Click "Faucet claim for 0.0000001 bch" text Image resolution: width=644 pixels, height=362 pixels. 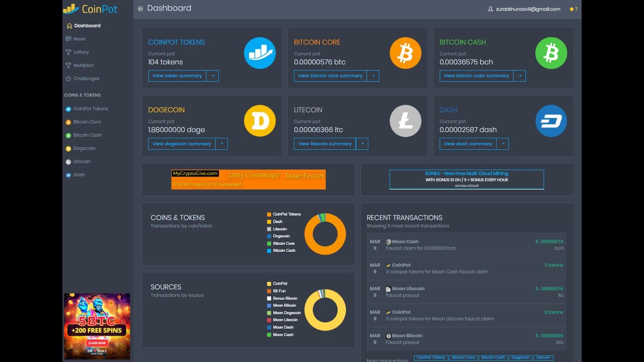(x=421, y=248)
